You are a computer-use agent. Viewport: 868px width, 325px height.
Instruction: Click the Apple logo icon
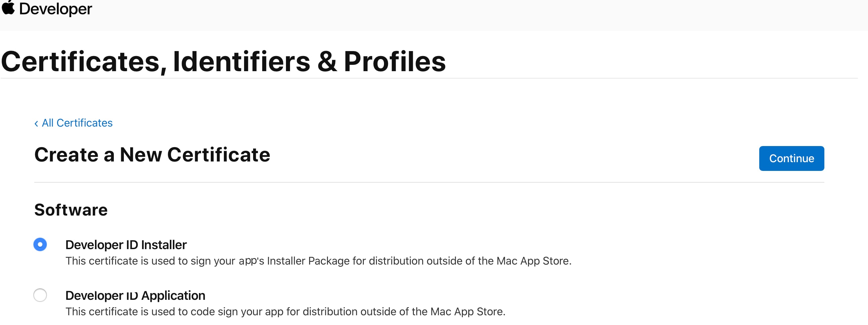tap(8, 7)
